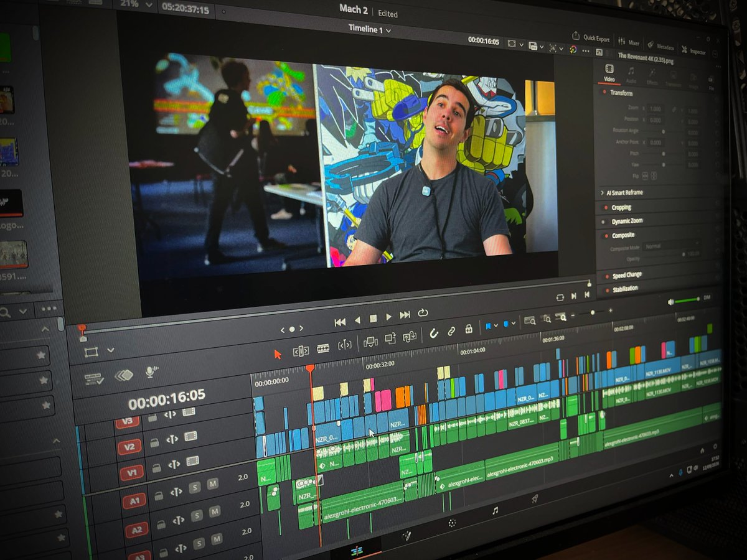
Task: Select the V3 track destination label
Action: pyautogui.click(x=127, y=422)
